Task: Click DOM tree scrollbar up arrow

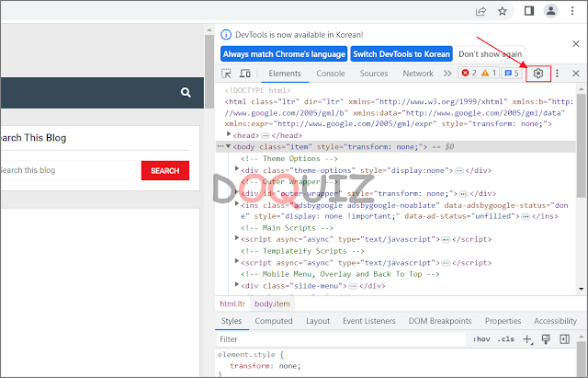Action: point(582,89)
